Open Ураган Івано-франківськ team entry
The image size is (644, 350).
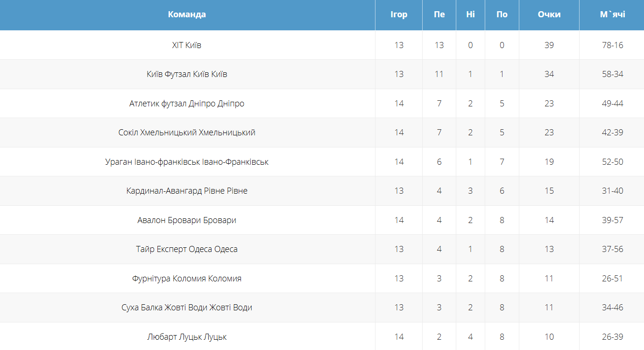click(187, 162)
